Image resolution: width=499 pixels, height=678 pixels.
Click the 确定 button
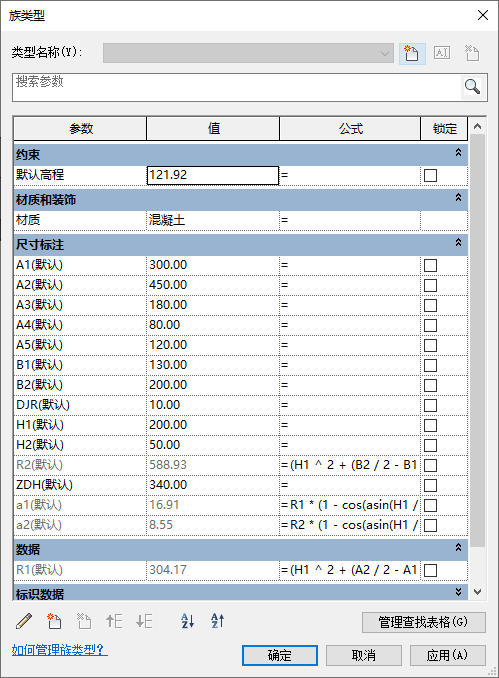[280, 656]
